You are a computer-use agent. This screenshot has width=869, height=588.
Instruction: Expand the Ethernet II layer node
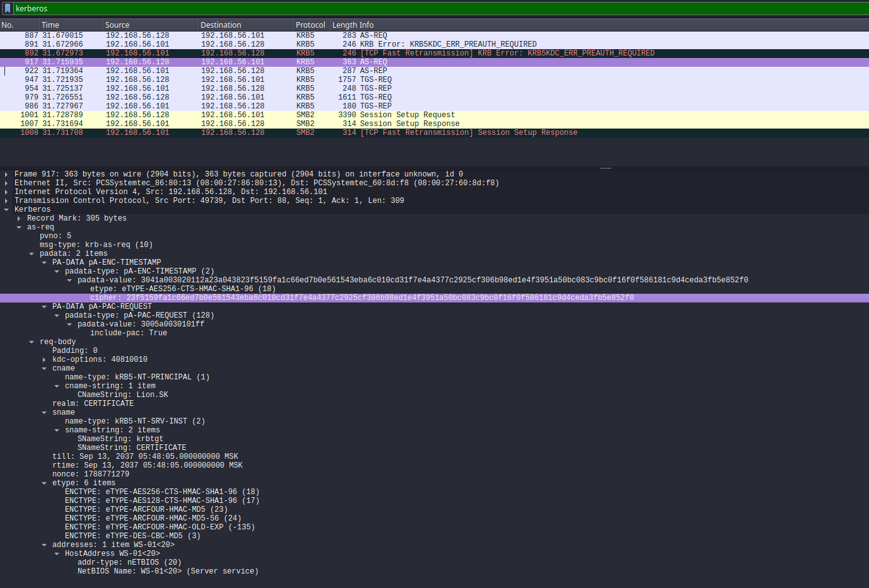pyautogui.click(x=6, y=183)
